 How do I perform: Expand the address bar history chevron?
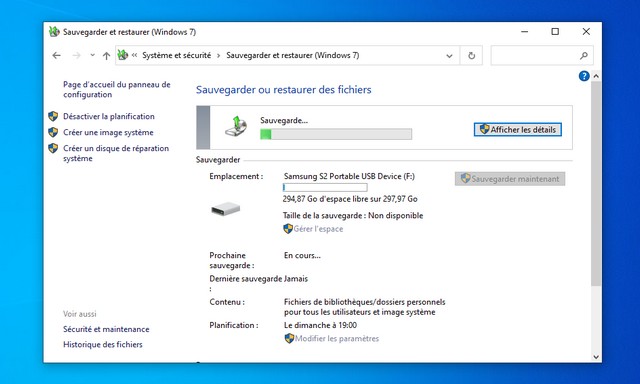click(449, 56)
